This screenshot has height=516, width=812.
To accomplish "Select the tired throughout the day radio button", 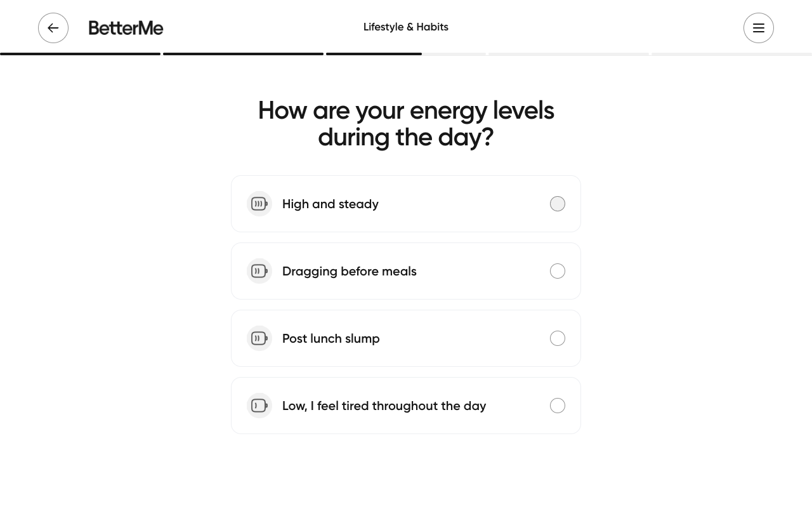I will pos(557,406).
